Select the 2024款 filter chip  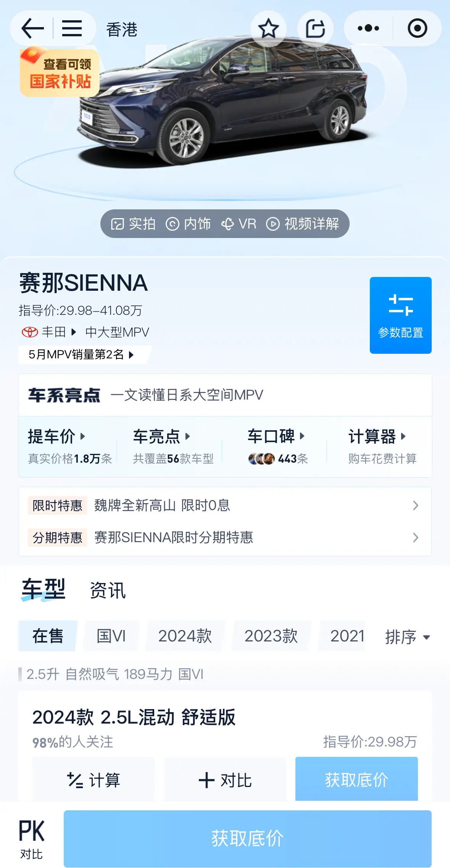click(185, 636)
